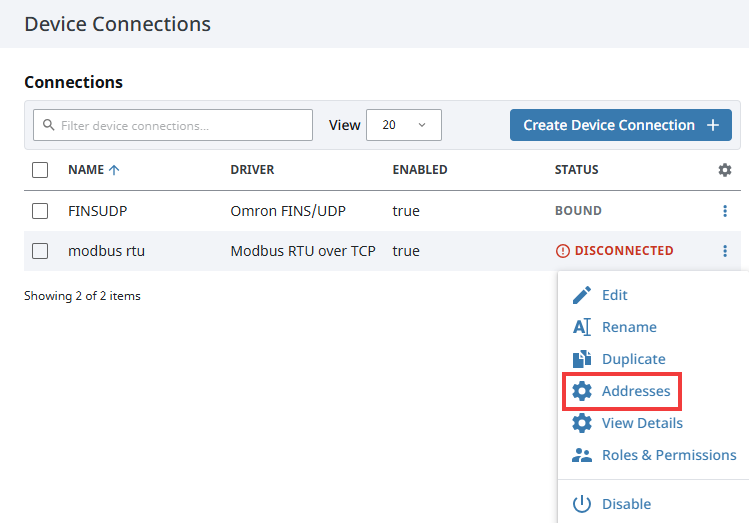Click the plus icon on Create Device Connection

click(713, 125)
